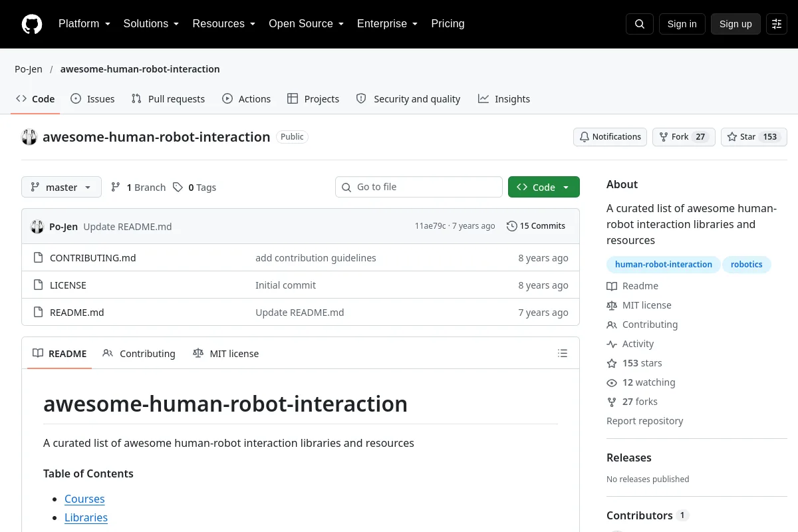Click the pulse icon beside Activity

pyautogui.click(x=612, y=344)
